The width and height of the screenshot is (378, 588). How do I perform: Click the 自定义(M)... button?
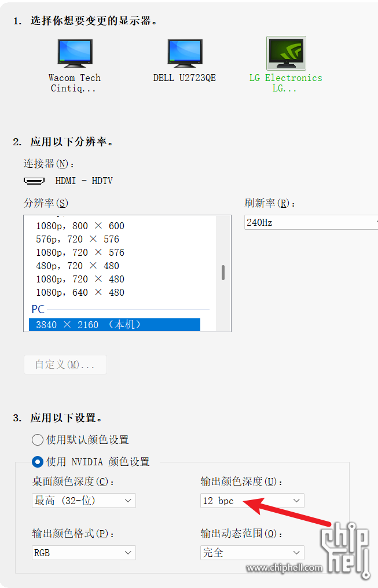65,365
